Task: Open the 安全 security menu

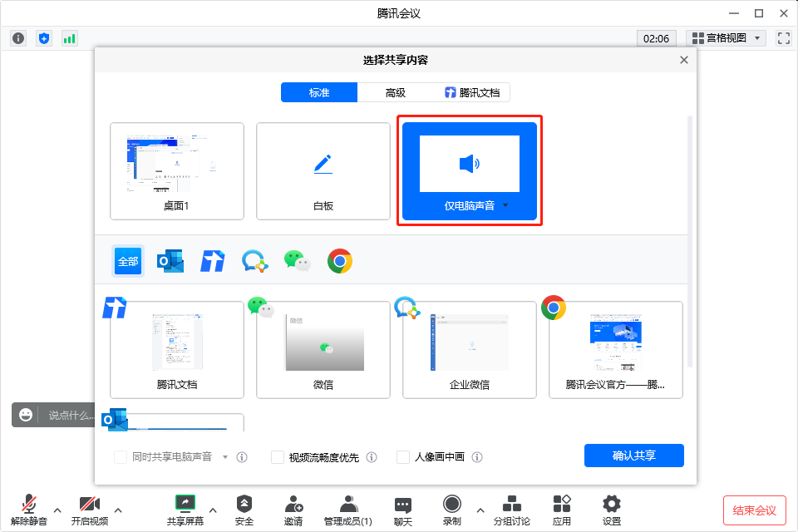Action: point(244,510)
